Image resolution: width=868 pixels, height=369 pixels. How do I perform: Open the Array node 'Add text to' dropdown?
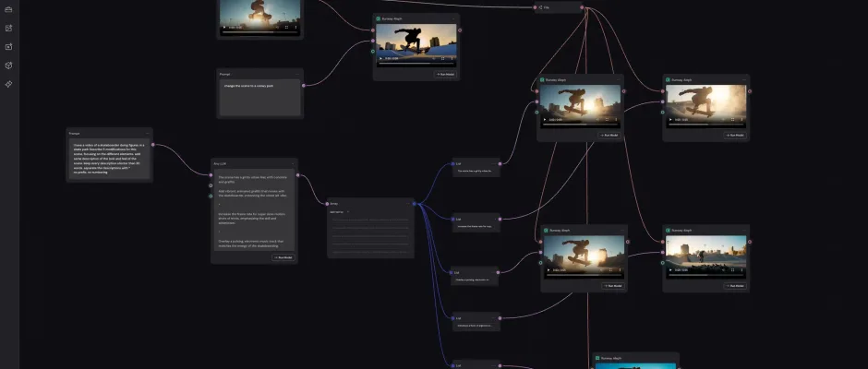click(339, 212)
